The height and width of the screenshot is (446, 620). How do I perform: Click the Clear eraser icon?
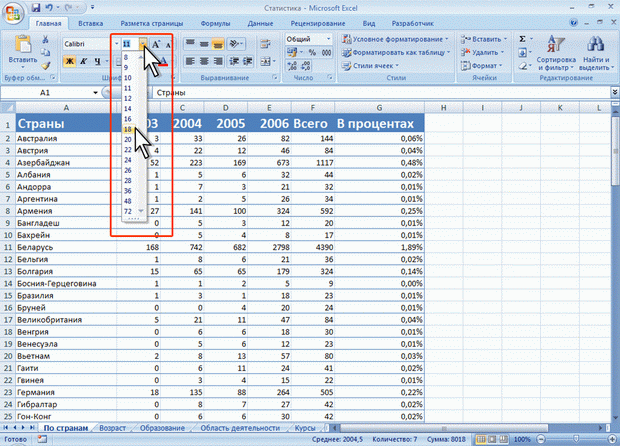click(x=522, y=66)
